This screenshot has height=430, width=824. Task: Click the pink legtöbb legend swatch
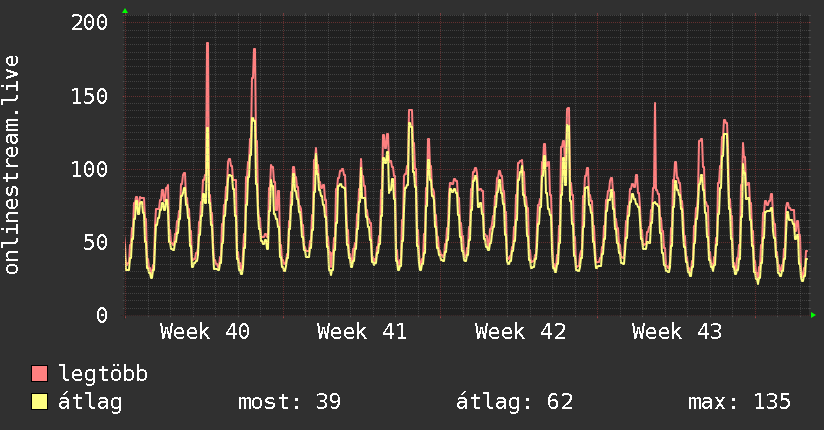(x=39, y=374)
